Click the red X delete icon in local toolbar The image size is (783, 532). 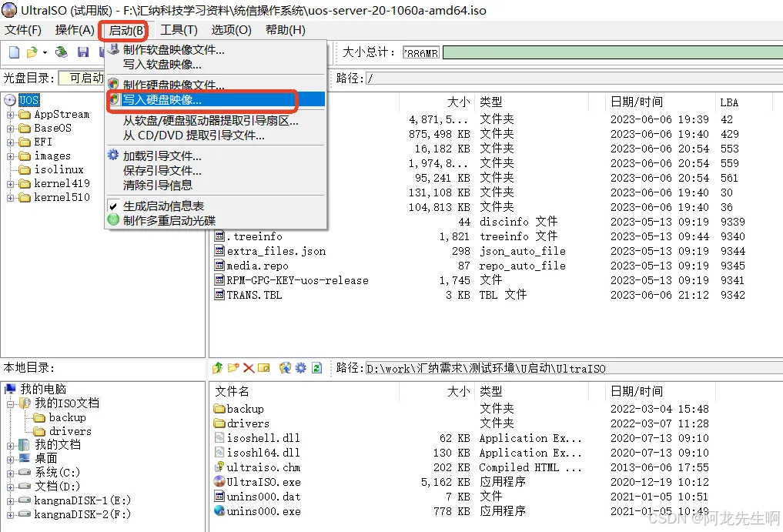249,368
